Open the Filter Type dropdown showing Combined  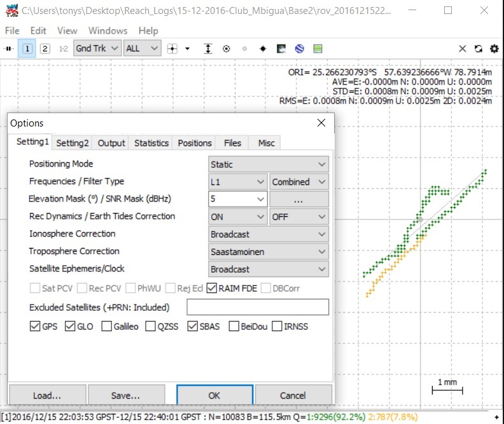(x=299, y=182)
